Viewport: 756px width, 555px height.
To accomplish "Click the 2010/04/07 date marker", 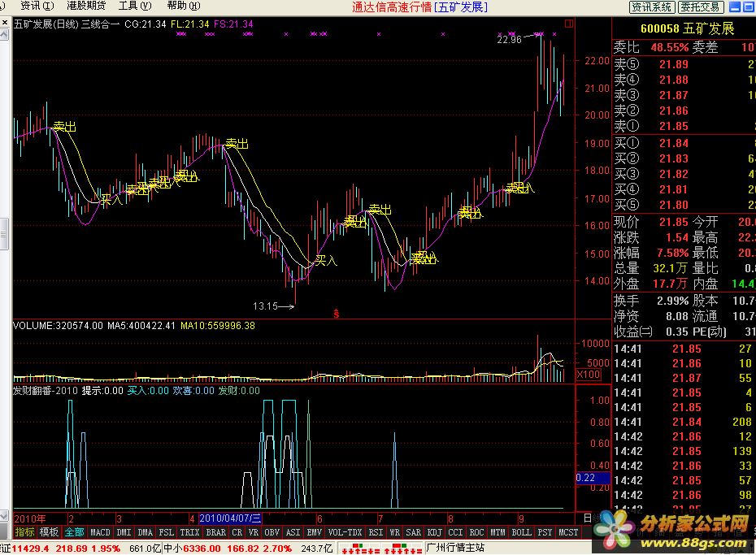I will [x=231, y=518].
